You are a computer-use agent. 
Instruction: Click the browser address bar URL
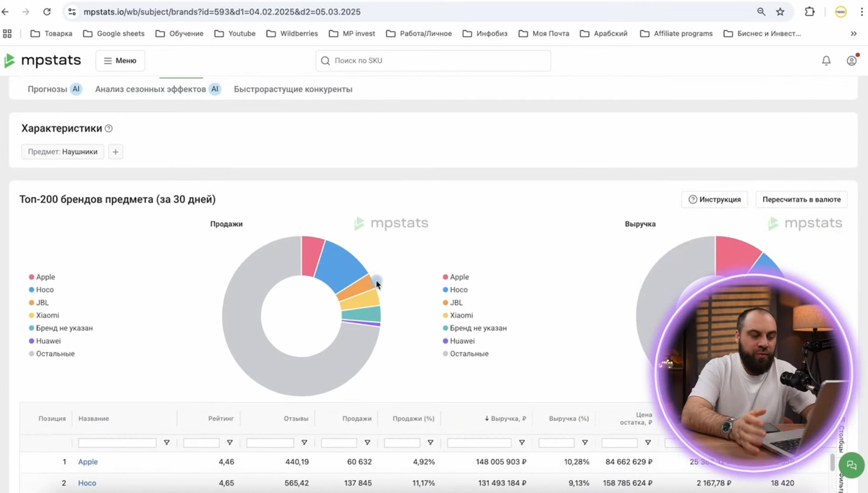click(221, 12)
